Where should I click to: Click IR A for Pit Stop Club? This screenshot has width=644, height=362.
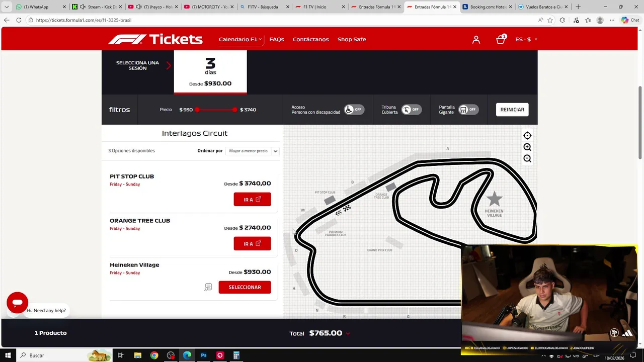[x=252, y=200]
